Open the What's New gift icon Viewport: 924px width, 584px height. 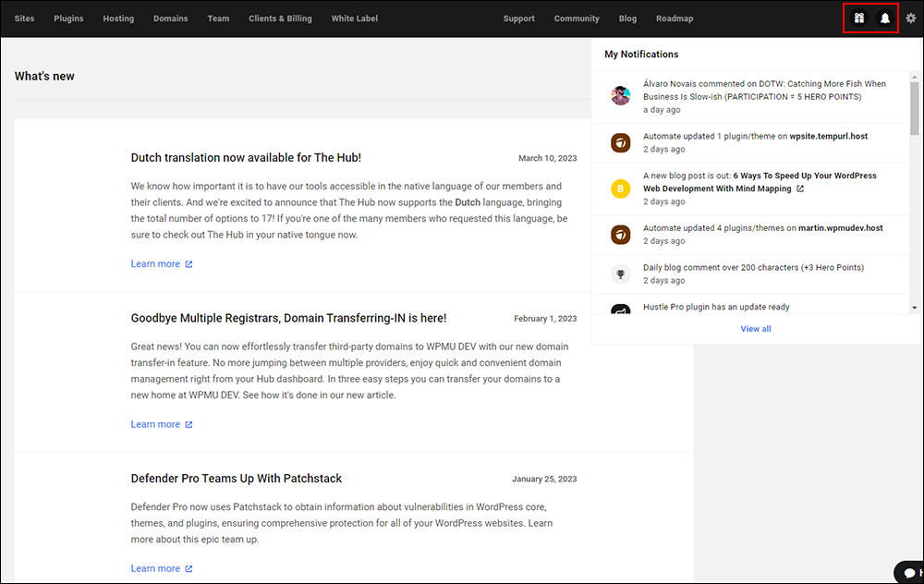pyautogui.click(x=859, y=18)
